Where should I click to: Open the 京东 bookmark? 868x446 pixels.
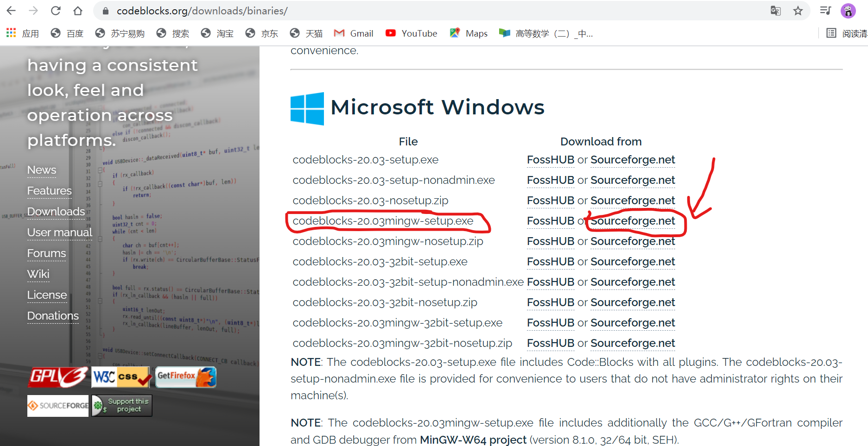262,33
